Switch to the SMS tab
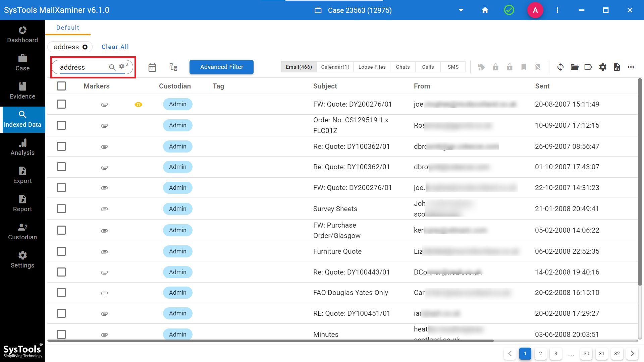The image size is (644, 362). click(x=453, y=67)
